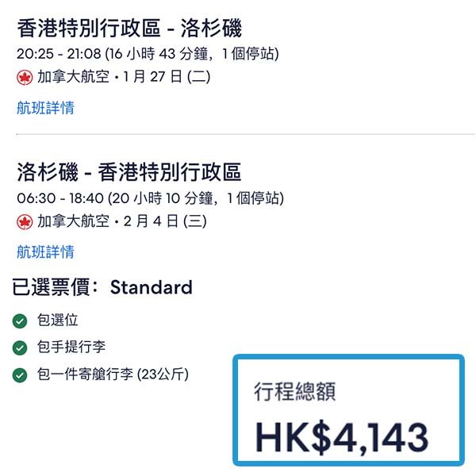Open 航班詳情 for the Hong Kong to Los Angeles flight
The image size is (476, 476).
coord(45,108)
